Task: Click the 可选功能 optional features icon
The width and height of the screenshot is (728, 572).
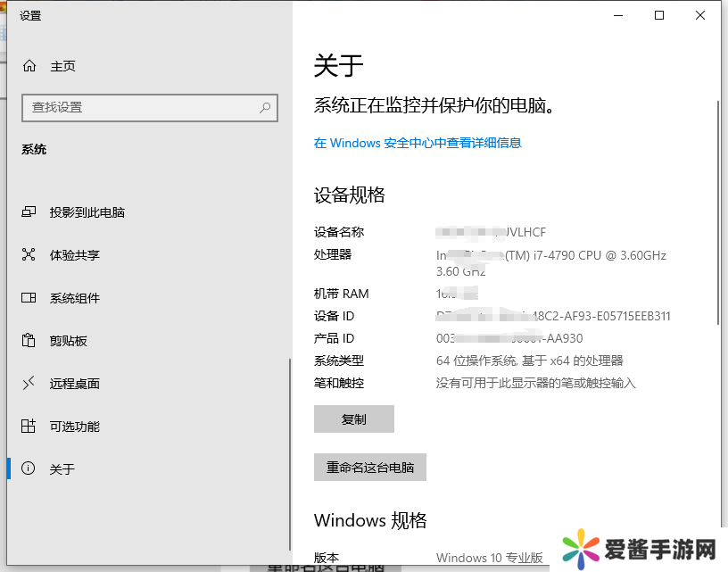Action: point(29,427)
